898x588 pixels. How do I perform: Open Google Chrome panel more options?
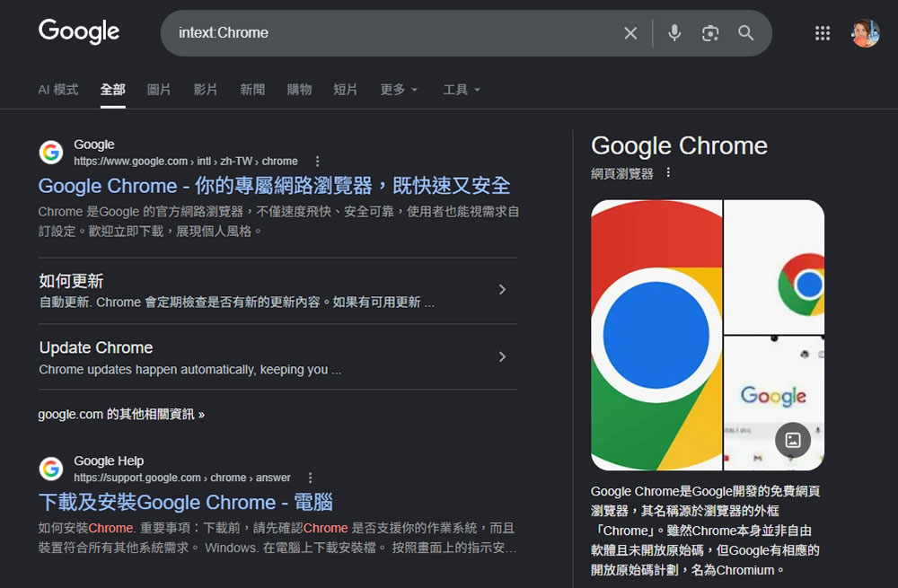668,172
